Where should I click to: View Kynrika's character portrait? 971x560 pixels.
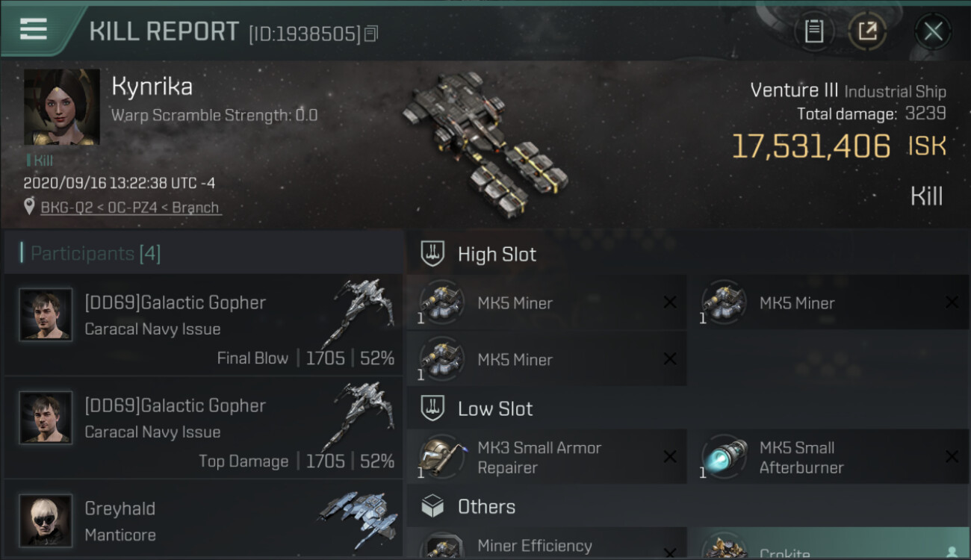tap(62, 107)
